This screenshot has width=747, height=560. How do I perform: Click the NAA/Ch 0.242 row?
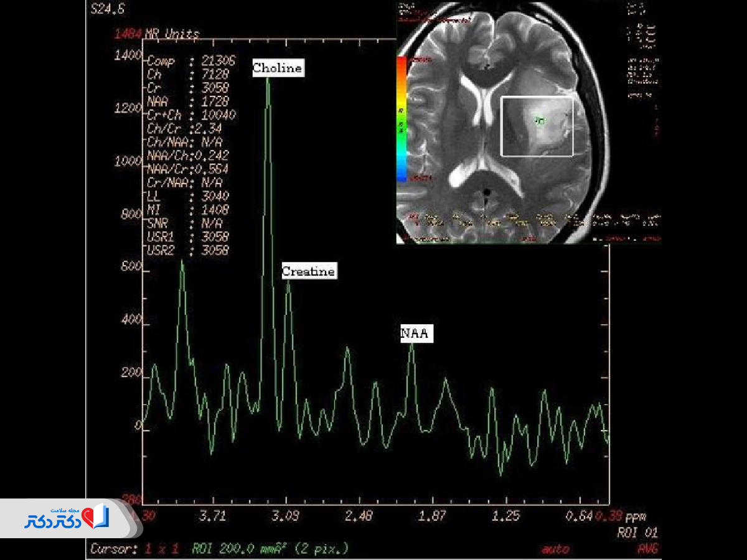point(187,156)
